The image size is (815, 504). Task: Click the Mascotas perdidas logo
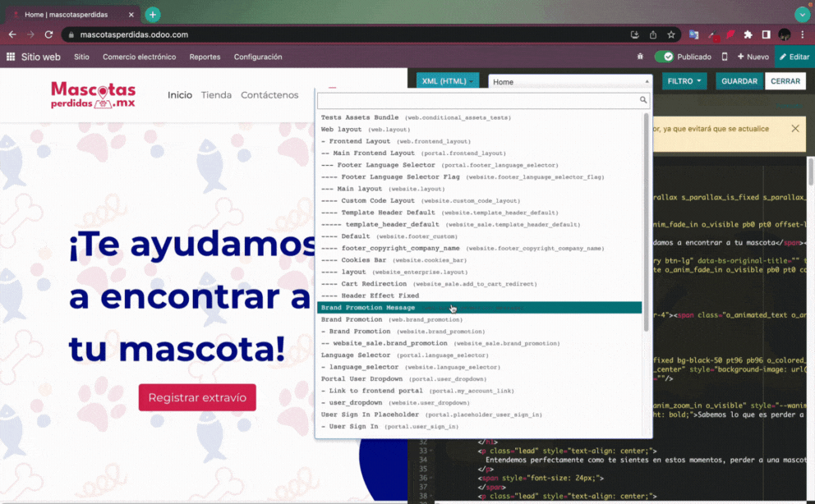[x=93, y=95]
